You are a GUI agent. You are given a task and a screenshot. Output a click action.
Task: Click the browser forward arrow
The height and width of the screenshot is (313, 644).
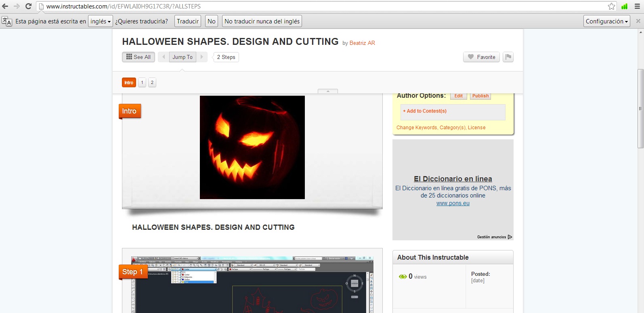(17, 6)
